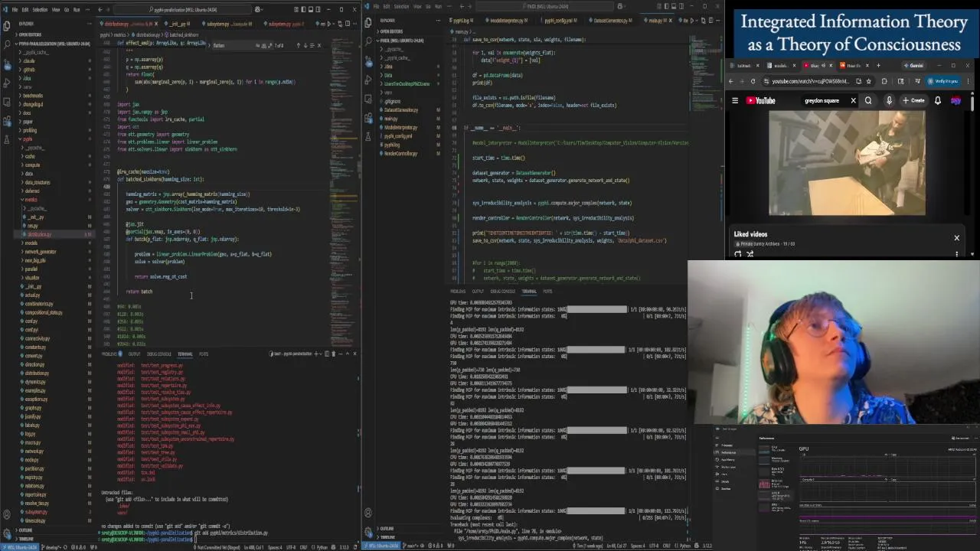Image resolution: width=980 pixels, height=551 pixels.
Task: Switch to ModelInterpreter.py tab in right editor
Action: click(507, 21)
